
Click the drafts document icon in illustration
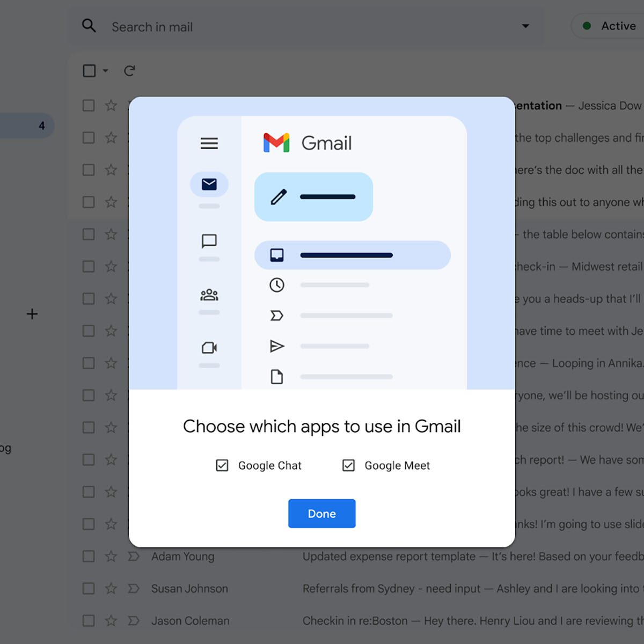point(277,377)
